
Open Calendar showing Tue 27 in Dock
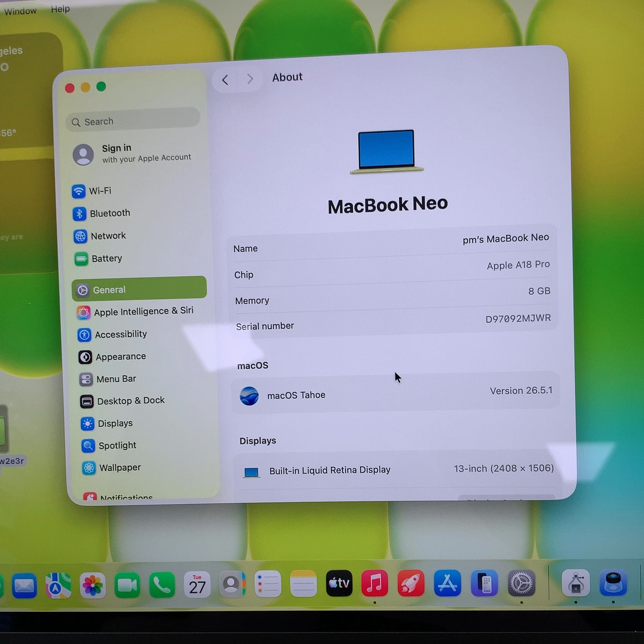click(197, 585)
